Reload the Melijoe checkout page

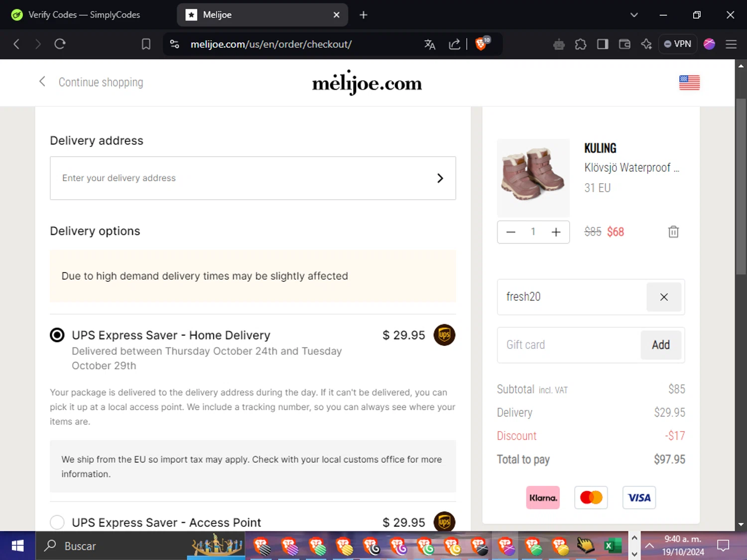(60, 44)
